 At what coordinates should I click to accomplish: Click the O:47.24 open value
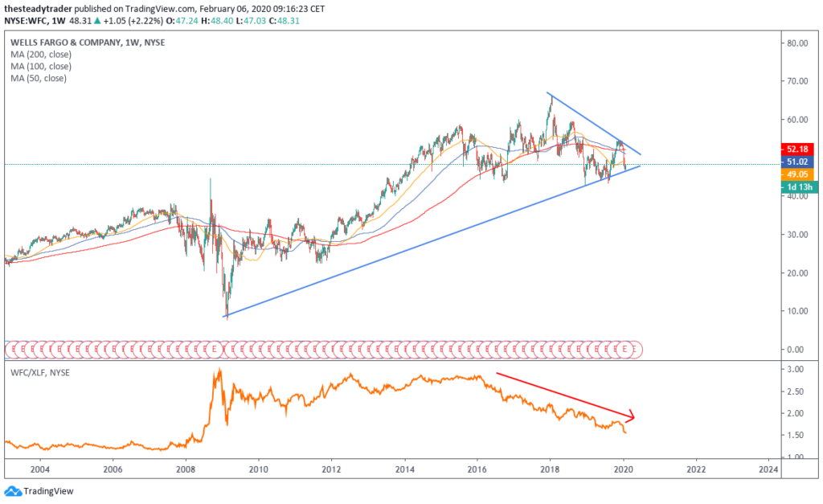(x=182, y=20)
